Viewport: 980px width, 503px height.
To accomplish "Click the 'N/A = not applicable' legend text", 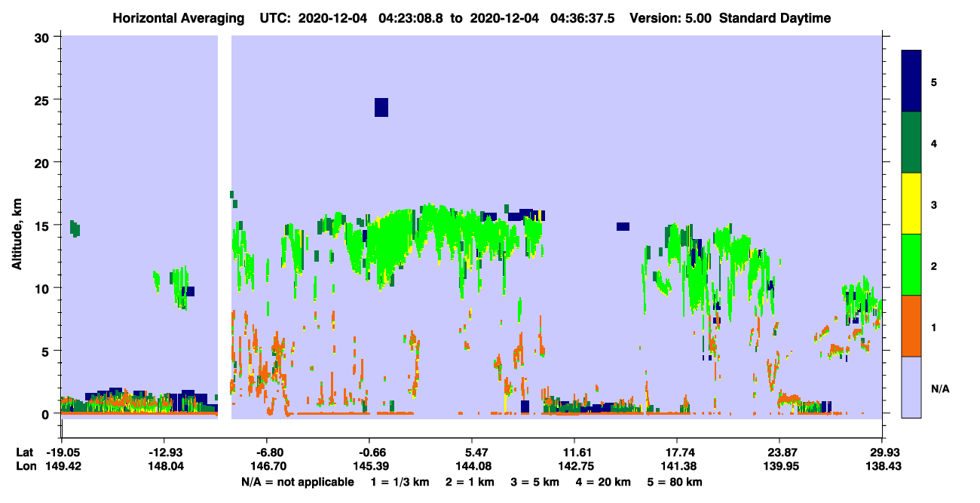I will (297, 482).
